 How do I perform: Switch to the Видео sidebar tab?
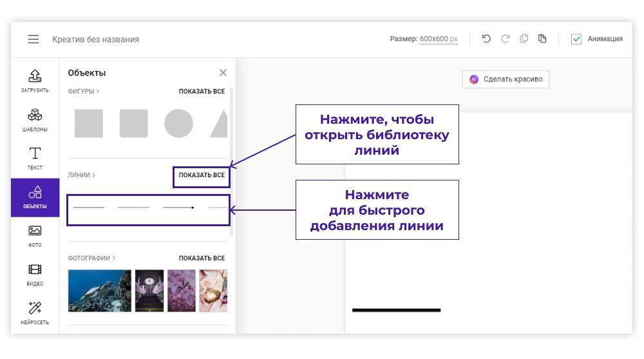[x=35, y=275]
